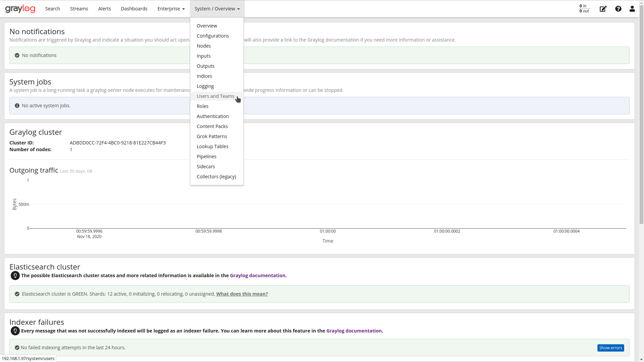Open the Alerts menu item
The width and height of the screenshot is (644, 362).
[x=104, y=9]
